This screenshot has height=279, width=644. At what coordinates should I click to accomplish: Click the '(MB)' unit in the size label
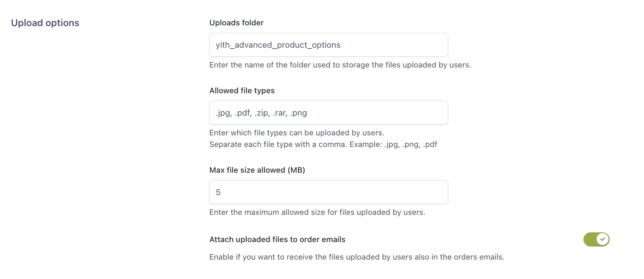coord(296,170)
